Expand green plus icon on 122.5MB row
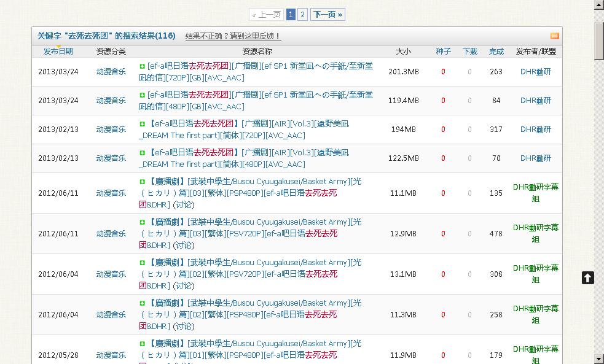The image size is (604, 364). (x=142, y=153)
